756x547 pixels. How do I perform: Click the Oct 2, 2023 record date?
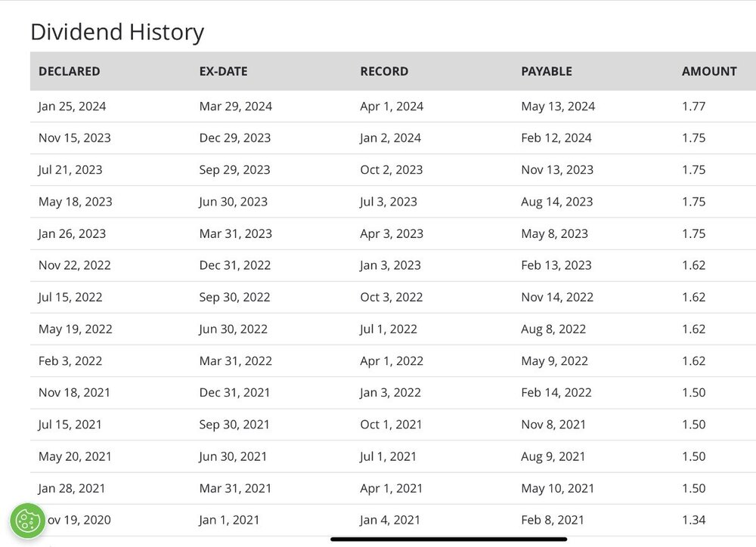point(392,170)
